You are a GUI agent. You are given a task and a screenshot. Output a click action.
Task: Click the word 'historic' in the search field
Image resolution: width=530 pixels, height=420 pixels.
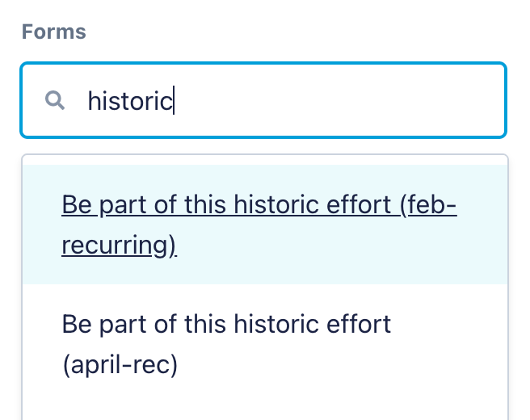(x=129, y=101)
